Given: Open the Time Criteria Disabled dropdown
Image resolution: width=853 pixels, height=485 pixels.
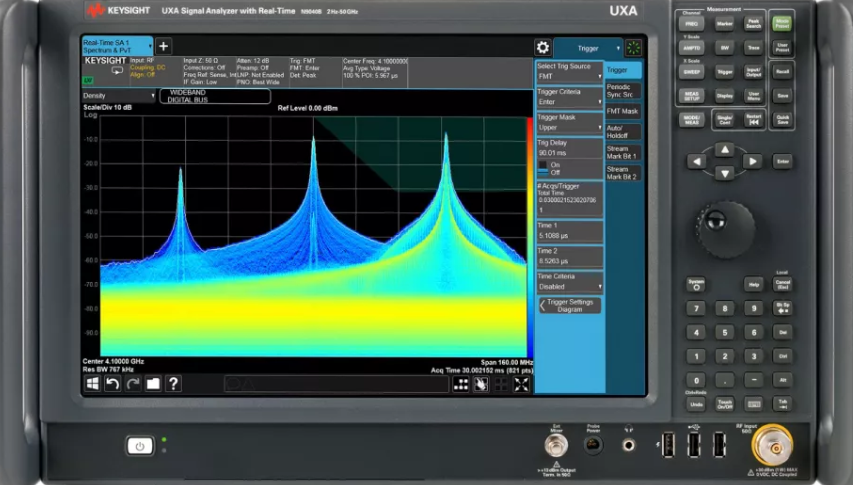Looking at the screenshot, I should (x=570, y=282).
